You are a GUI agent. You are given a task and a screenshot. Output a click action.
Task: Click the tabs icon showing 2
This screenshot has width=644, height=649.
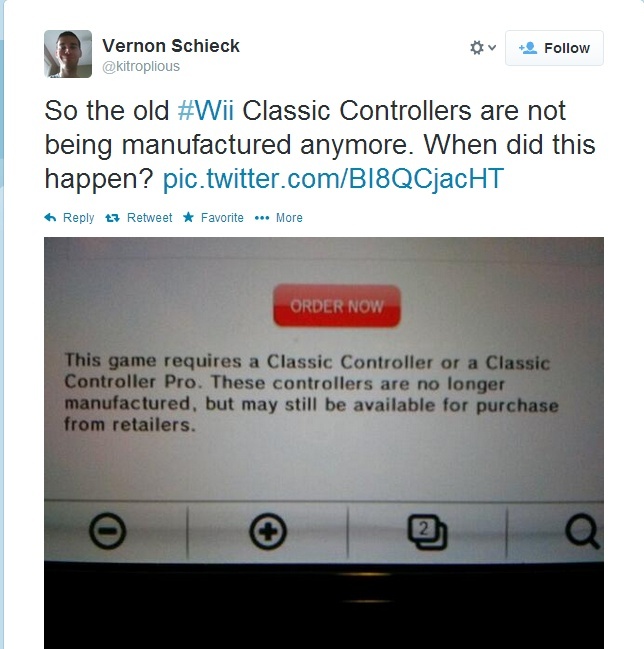click(427, 532)
